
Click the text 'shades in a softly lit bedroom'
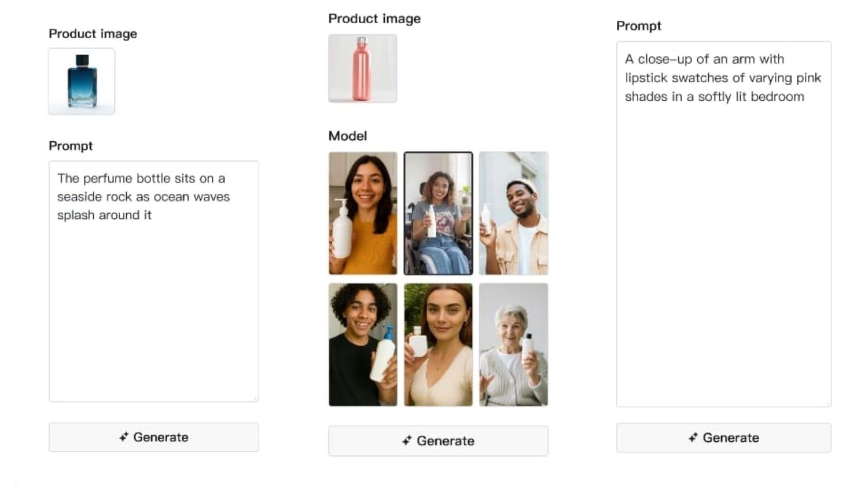pyautogui.click(x=714, y=97)
